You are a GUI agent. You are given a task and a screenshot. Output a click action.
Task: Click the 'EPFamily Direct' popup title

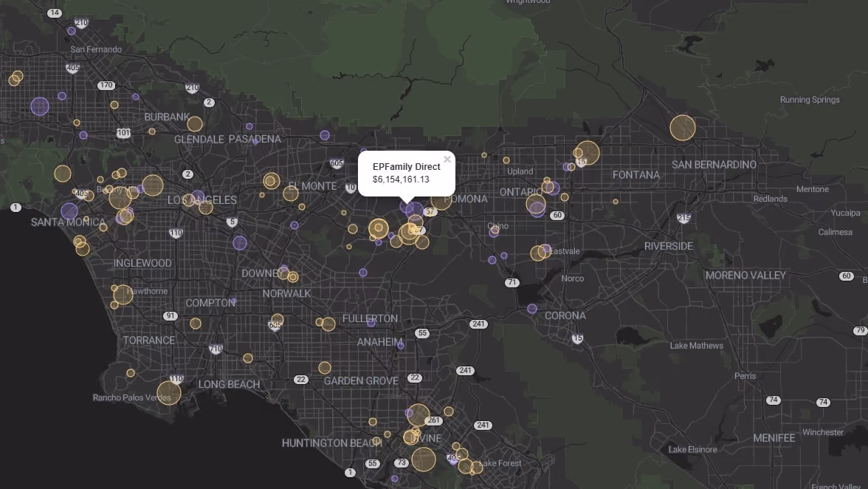406,167
